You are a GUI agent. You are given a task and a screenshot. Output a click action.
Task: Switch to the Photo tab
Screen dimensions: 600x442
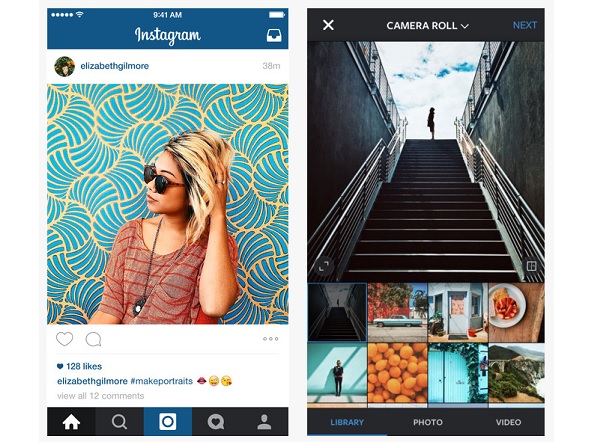[x=427, y=422]
